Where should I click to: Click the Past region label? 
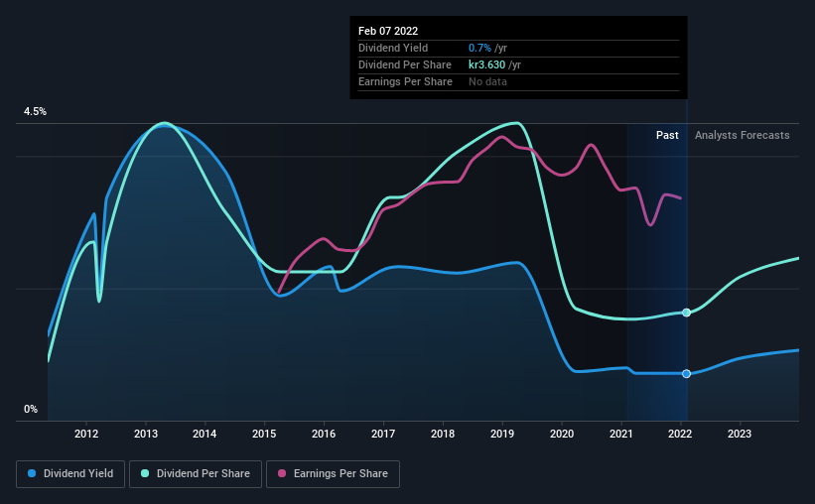(667, 135)
